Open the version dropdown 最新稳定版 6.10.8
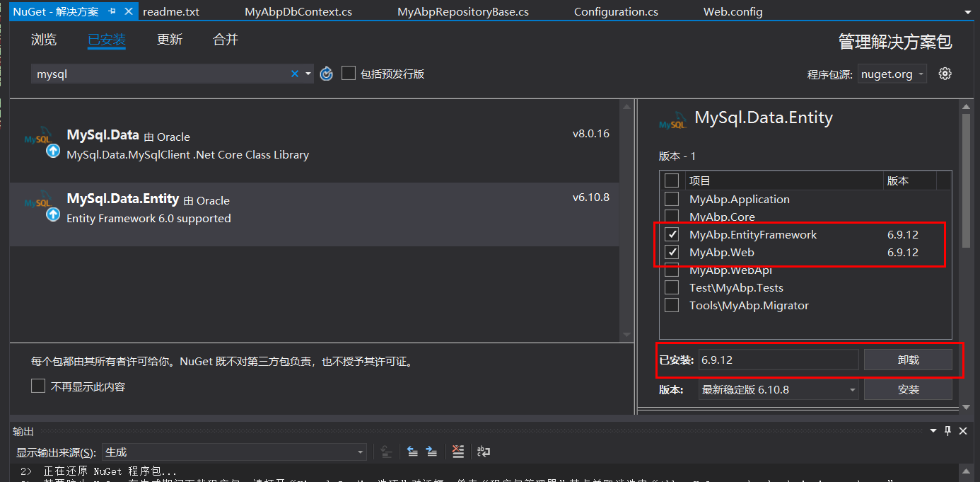The width and height of the screenshot is (980, 482). tap(778, 389)
